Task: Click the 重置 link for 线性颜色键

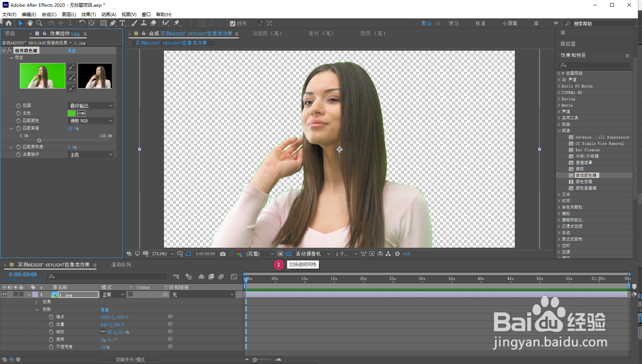Action: tap(72, 51)
